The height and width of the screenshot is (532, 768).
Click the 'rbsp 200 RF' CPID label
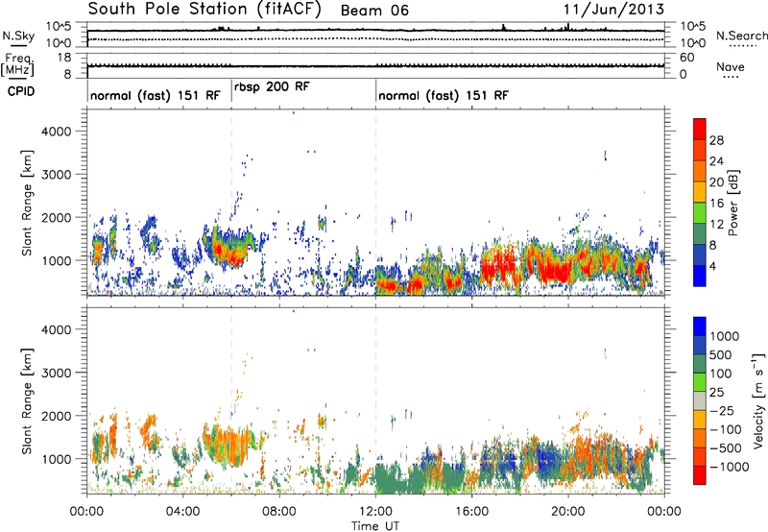pyautogui.click(x=272, y=87)
